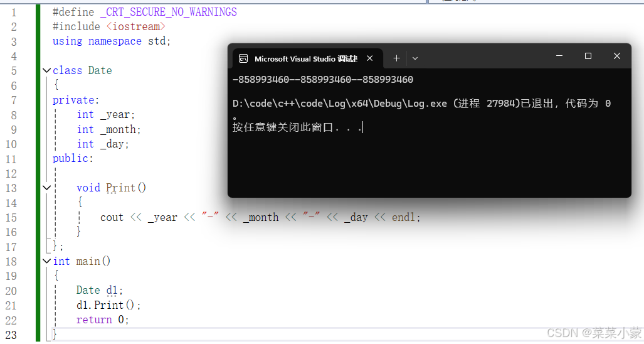Click 'using namespace std;' line
This screenshot has height=344, width=644.
tap(111, 41)
